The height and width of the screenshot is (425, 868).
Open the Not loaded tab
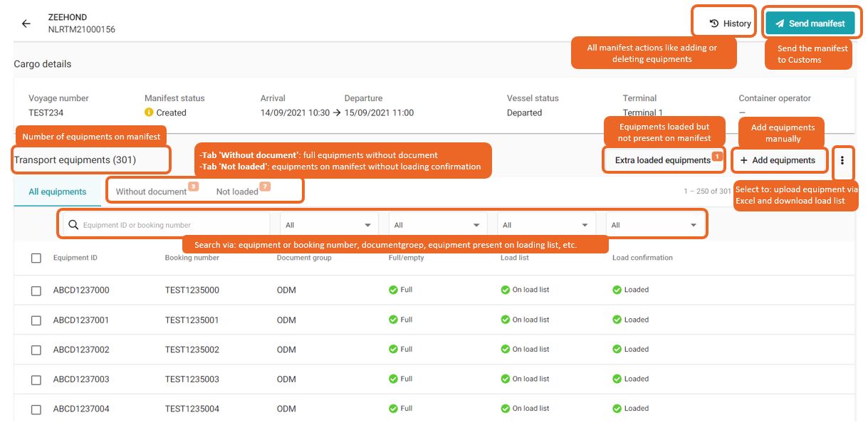(236, 191)
